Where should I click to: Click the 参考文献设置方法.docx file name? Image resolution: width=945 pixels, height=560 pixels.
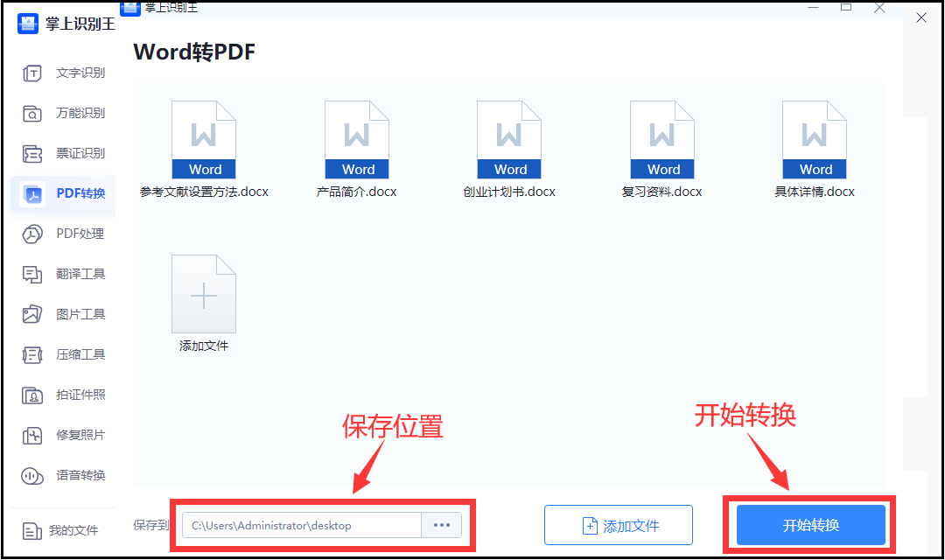point(204,192)
